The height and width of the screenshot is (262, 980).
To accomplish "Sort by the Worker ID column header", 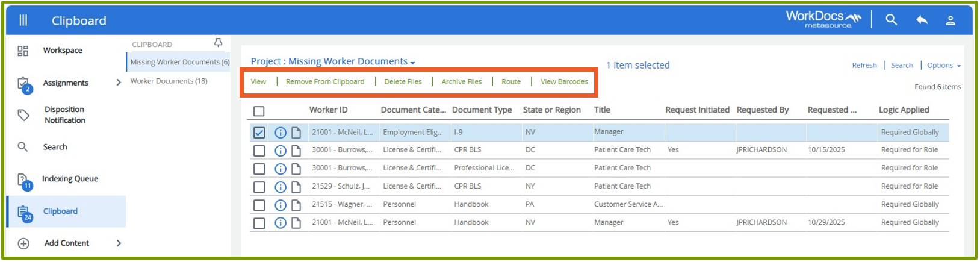I will click(x=328, y=110).
